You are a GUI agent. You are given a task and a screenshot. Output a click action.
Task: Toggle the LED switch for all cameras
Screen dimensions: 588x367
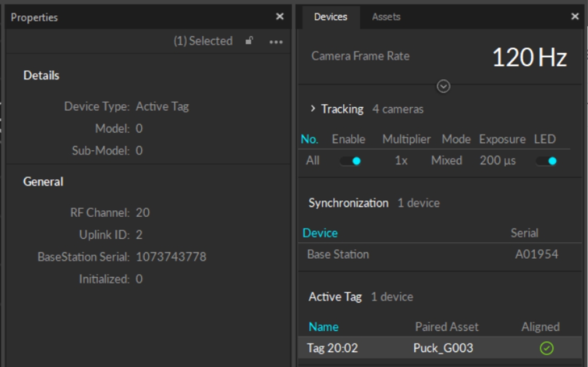tap(546, 161)
